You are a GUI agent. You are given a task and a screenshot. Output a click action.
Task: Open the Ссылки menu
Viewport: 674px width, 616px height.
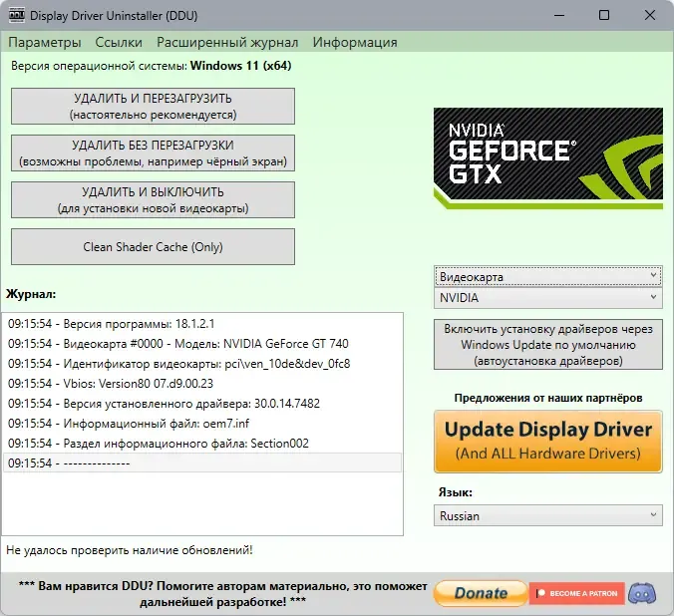tap(119, 42)
